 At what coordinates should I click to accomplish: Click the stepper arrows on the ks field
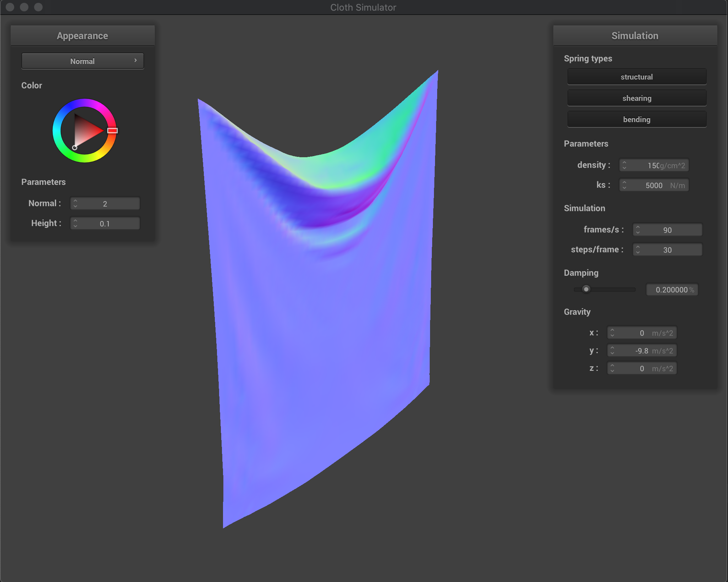click(x=624, y=185)
